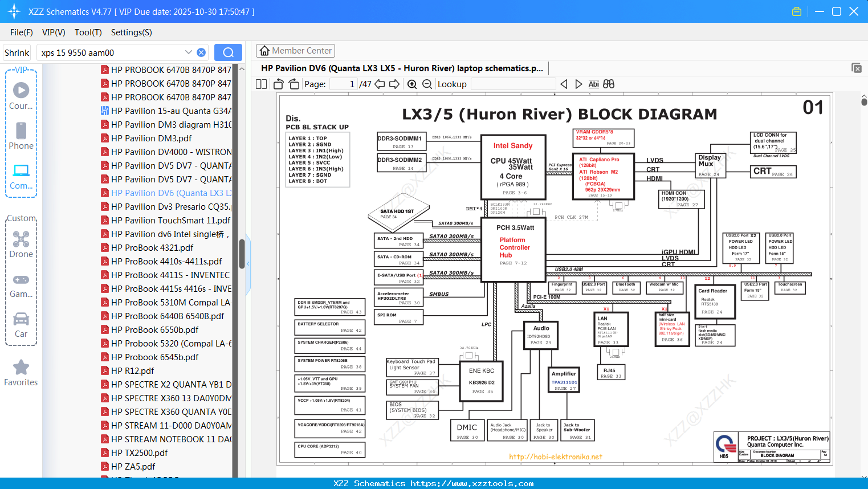Open the Member Center home button
Viewport: 868px width, 489px height.
[x=295, y=51]
